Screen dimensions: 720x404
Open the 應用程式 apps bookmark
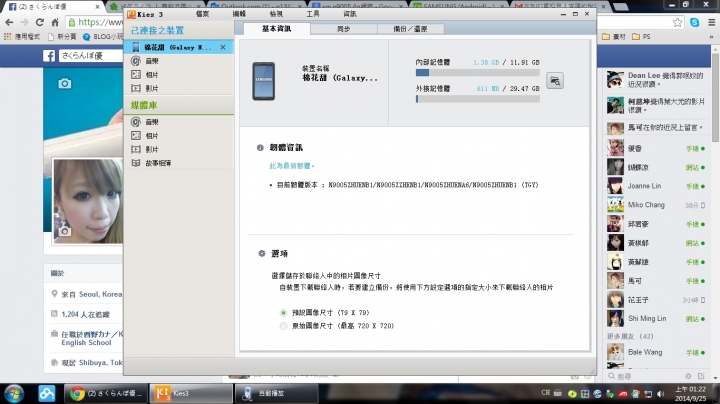click(22, 37)
